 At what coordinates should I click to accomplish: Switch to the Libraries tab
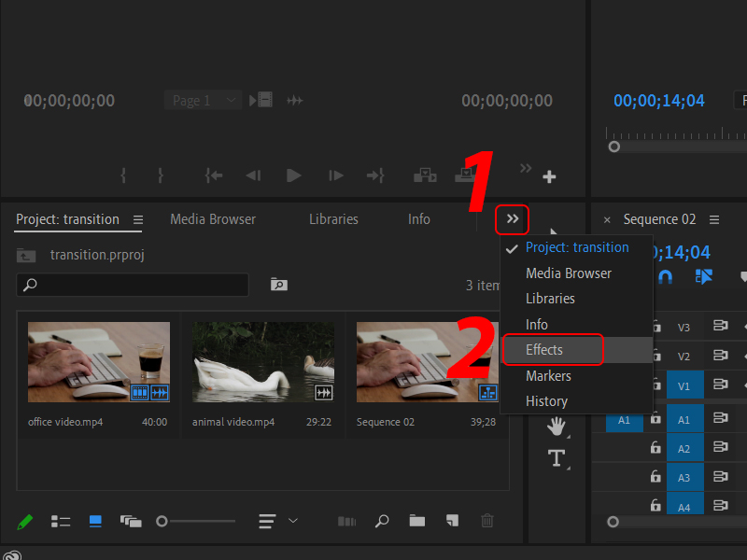(333, 219)
